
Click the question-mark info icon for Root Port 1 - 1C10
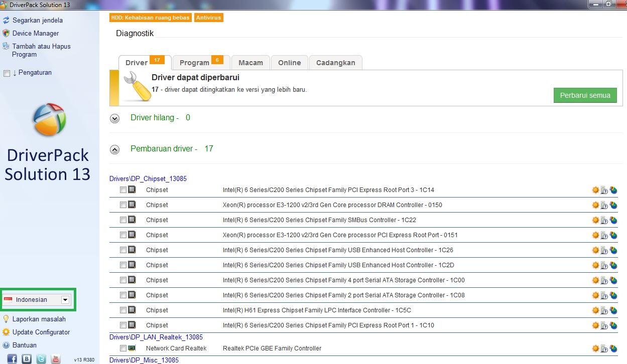pos(604,326)
